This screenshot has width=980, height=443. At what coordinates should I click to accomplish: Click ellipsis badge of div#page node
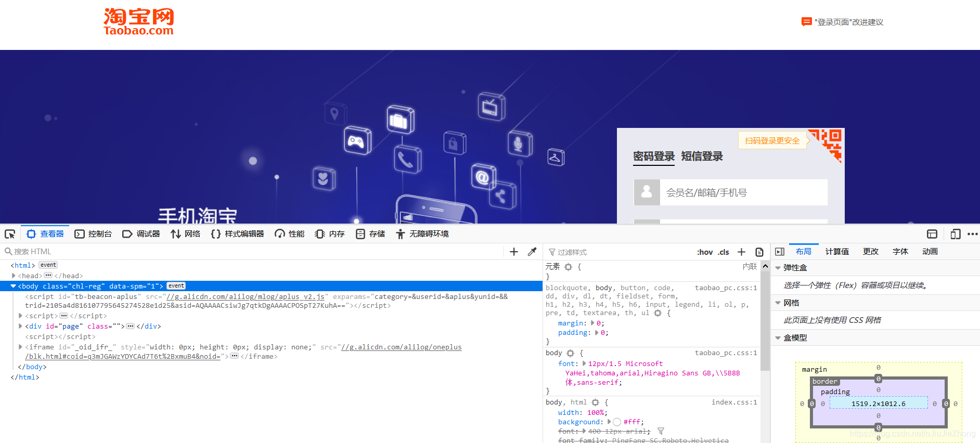point(131,326)
